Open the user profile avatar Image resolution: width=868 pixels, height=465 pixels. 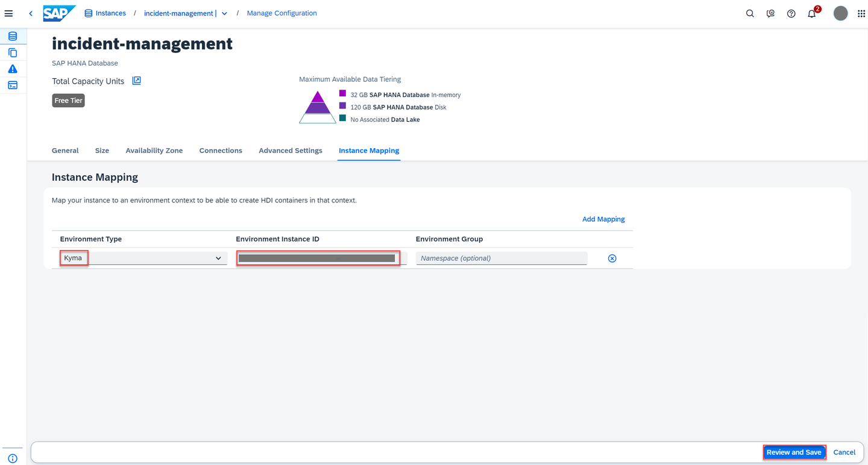[x=840, y=13]
